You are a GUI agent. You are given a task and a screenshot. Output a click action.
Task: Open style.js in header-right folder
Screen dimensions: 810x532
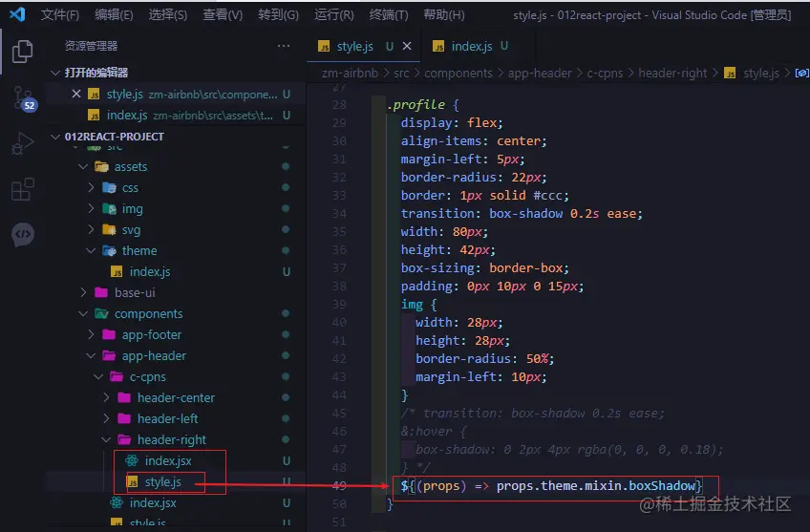176,482
